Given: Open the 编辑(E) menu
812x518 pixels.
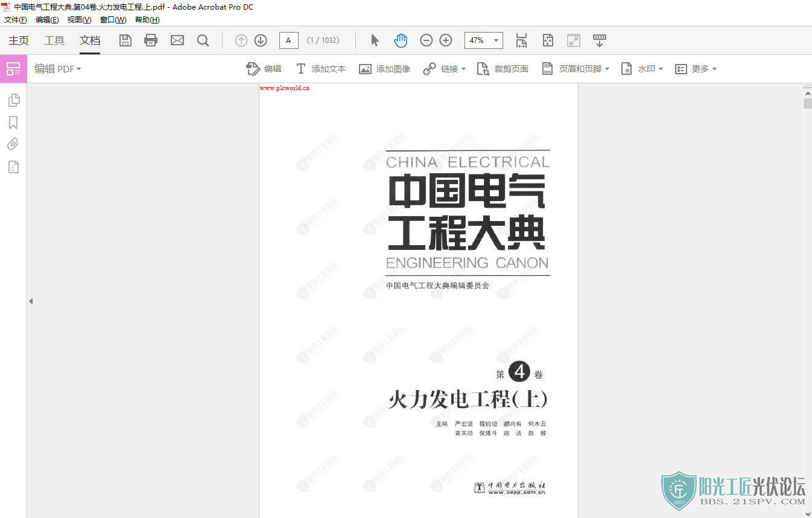Looking at the screenshot, I should tap(47, 20).
